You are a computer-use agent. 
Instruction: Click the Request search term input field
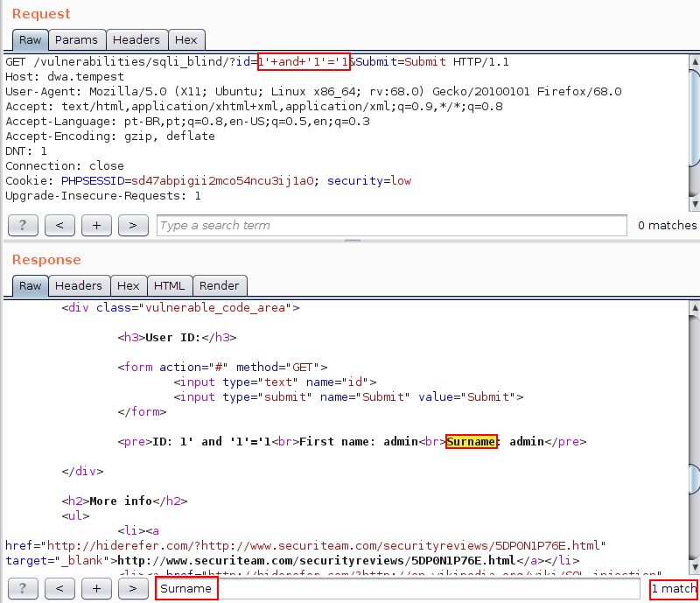coord(392,226)
